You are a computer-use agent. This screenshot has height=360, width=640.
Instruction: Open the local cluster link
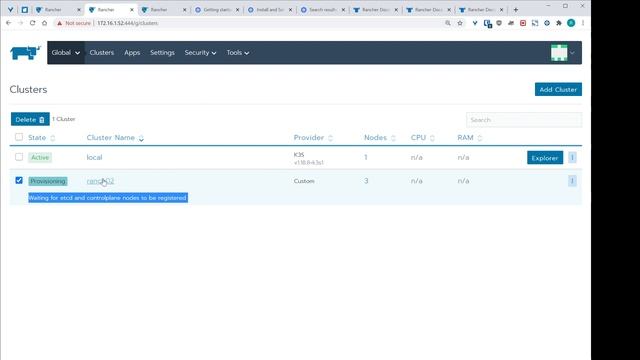[94, 157]
